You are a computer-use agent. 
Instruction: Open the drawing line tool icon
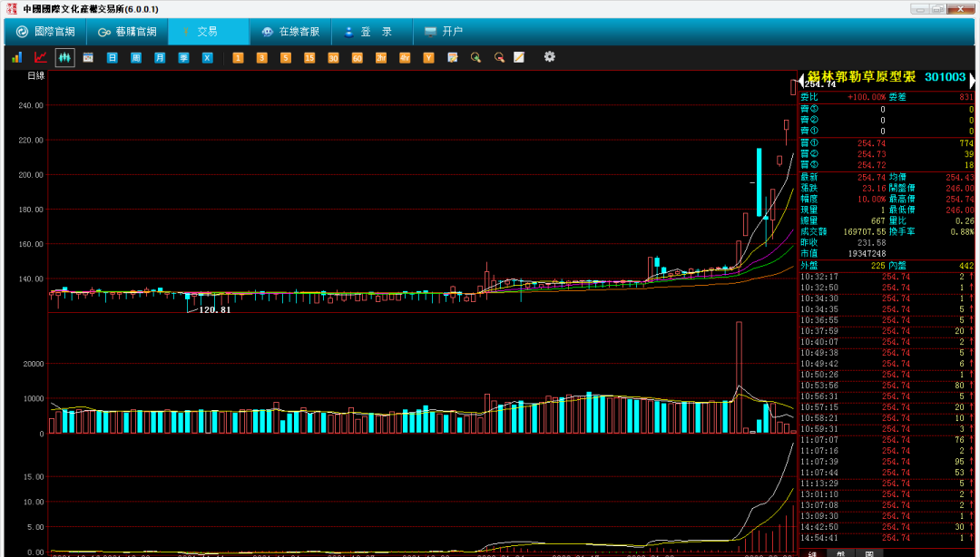pos(519,57)
